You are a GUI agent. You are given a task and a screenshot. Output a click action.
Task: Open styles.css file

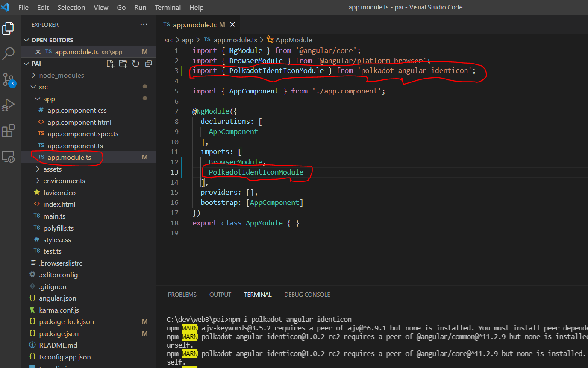coord(57,239)
